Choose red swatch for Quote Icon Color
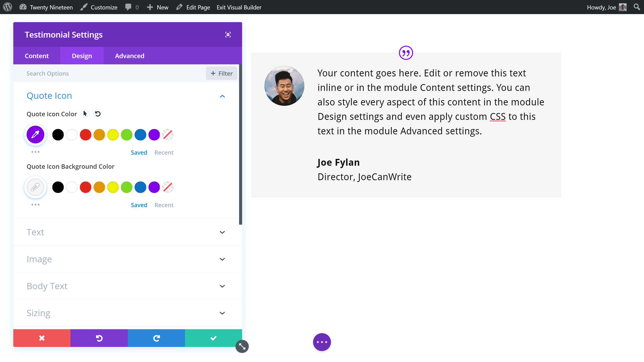 tap(86, 135)
